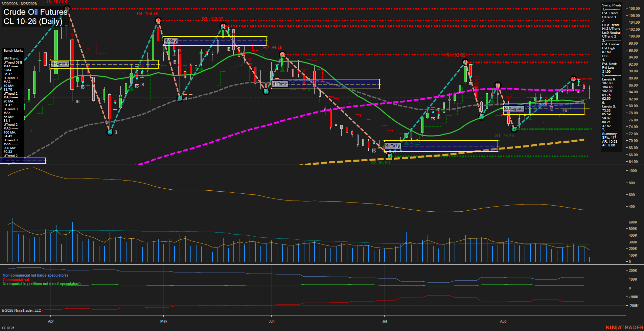644x331 pixels.
Task: Click the 'R2: 94.76' resistance label
Action: coord(273,48)
